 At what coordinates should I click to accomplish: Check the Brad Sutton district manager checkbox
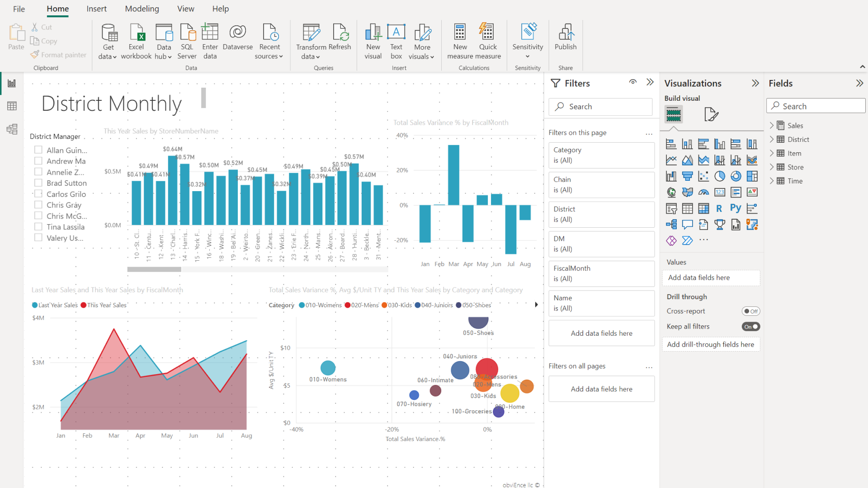coord(38,183)
